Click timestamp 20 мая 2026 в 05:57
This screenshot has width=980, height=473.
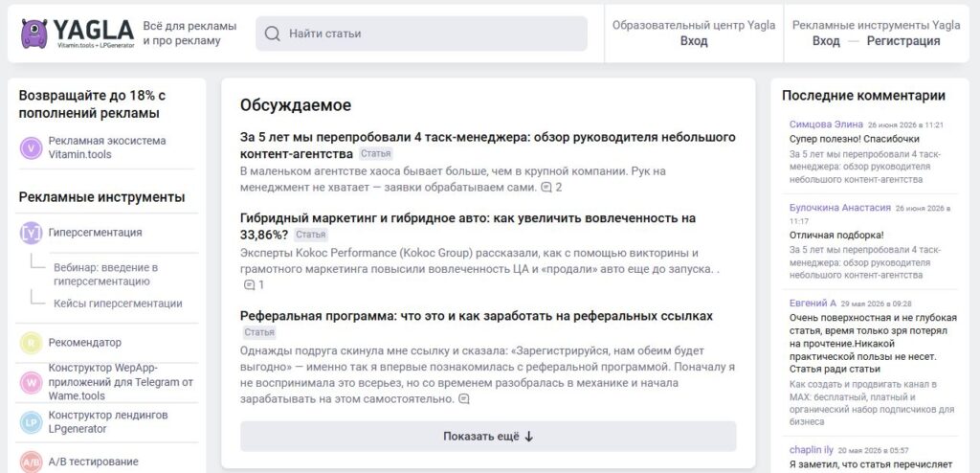click(x=874, y=450)
